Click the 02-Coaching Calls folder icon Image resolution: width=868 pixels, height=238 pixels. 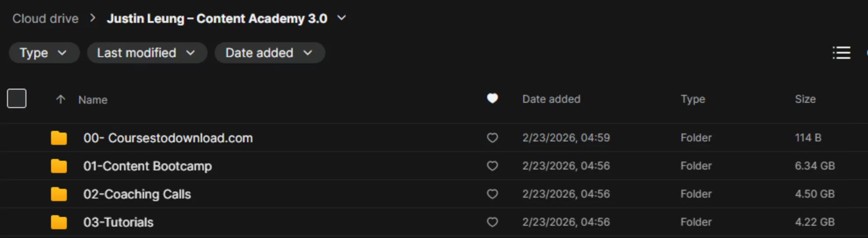click(x=59, y=194)
